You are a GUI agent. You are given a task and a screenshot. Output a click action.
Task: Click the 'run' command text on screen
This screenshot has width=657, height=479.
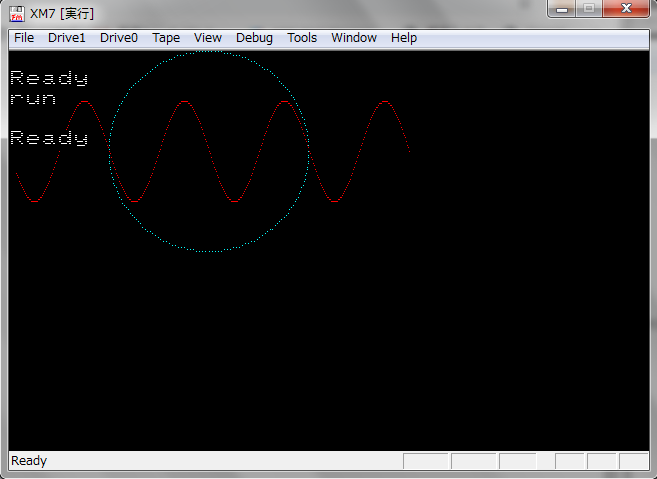click(33, 99)
